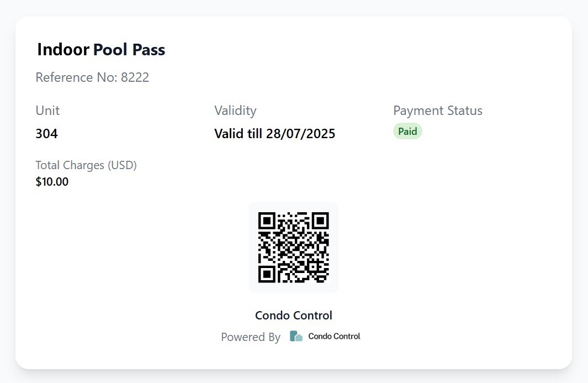Click the top-left finder square of QR code

(267, 221)
